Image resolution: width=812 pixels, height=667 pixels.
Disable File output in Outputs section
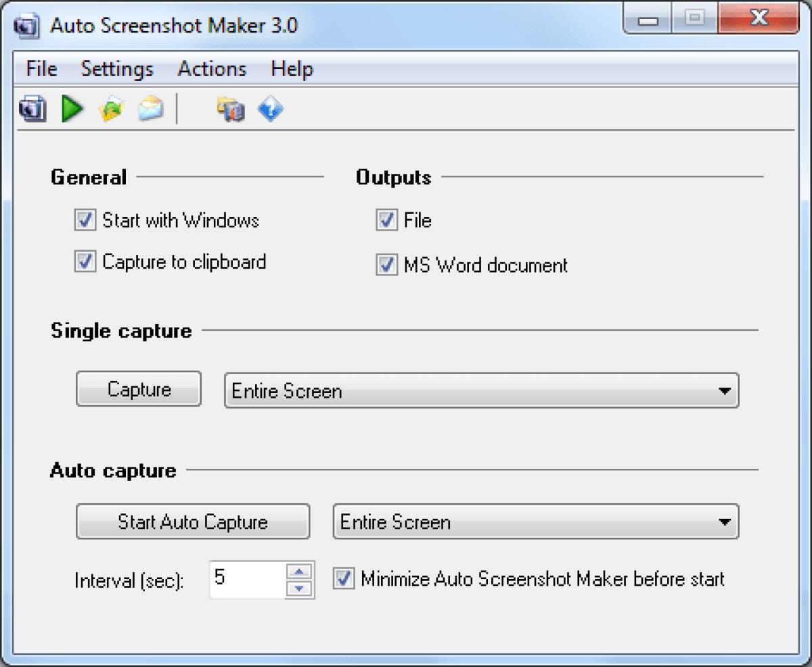click(x=386, y=220)
